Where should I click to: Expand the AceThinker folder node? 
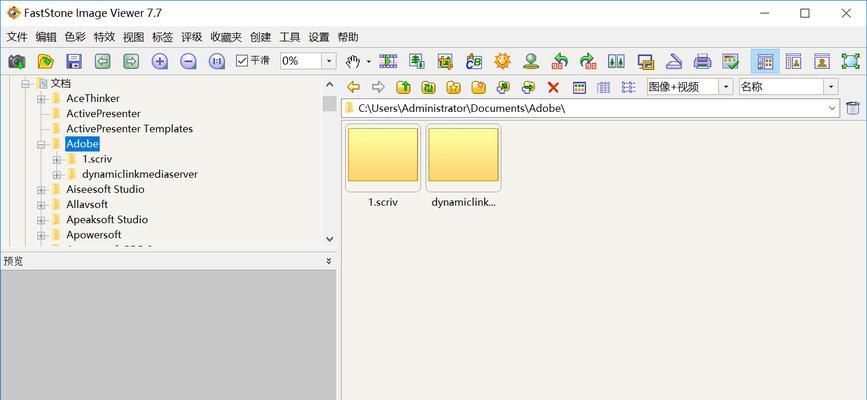point(41,99)
